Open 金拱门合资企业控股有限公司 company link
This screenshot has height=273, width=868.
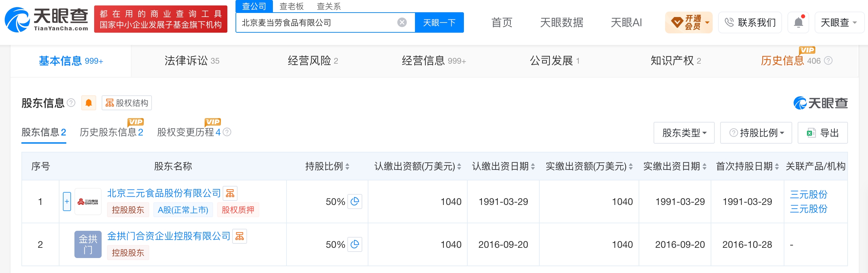click(169, 236)
